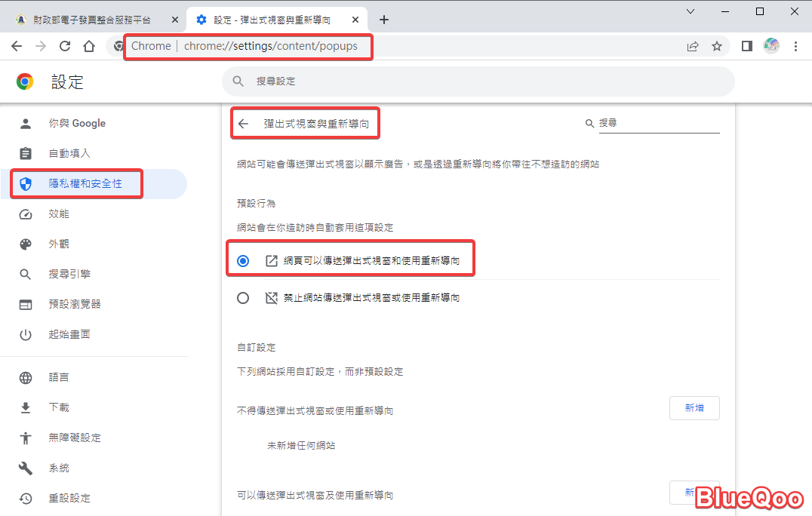Reload the page with refresh icon
Viewport: 812px width, 516px height.
pos(65,46)
